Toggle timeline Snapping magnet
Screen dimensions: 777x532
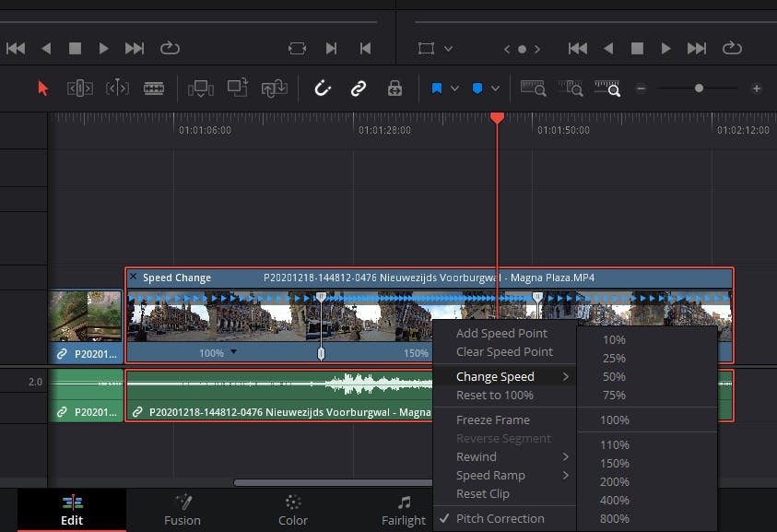point(323,89)
